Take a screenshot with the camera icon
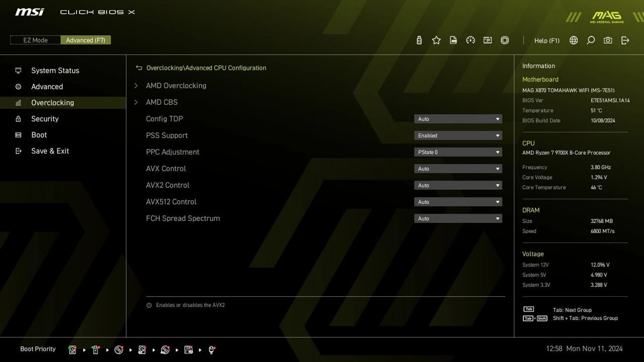The width and height of the screenshot is (644, 362). pyautogui.click(x=608, y=40)
